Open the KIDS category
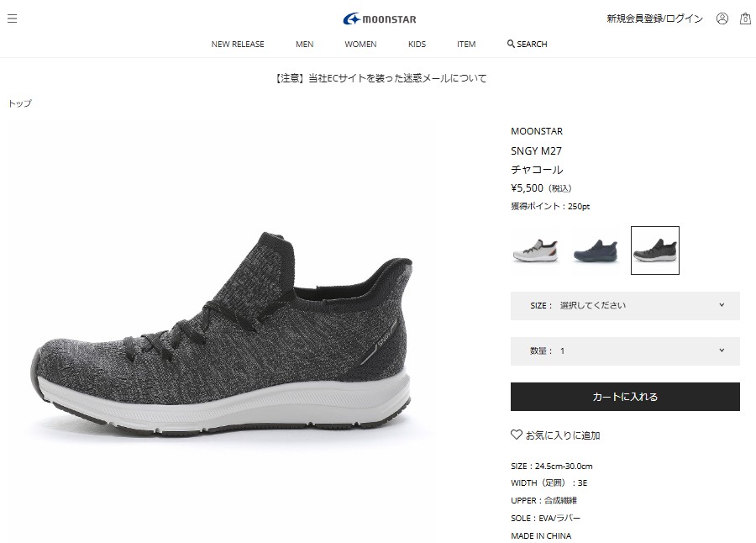This screenshot has height=543, width=756. point(417,44)
